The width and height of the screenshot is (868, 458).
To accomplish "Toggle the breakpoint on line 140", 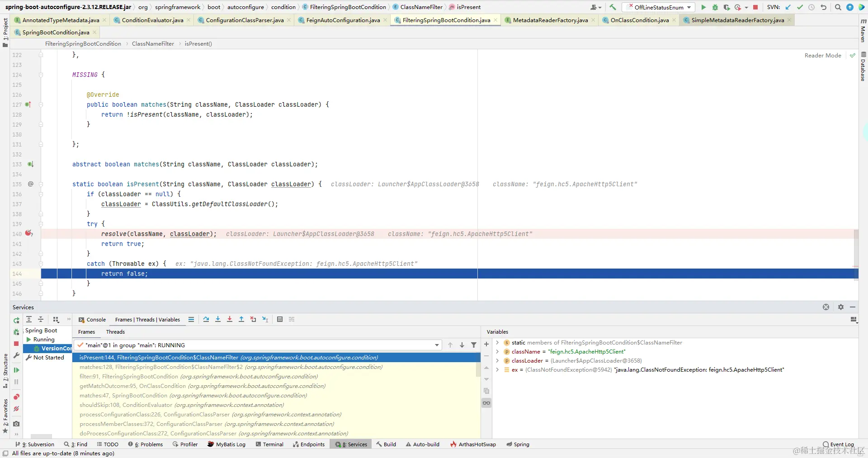I will click(28, 233).
